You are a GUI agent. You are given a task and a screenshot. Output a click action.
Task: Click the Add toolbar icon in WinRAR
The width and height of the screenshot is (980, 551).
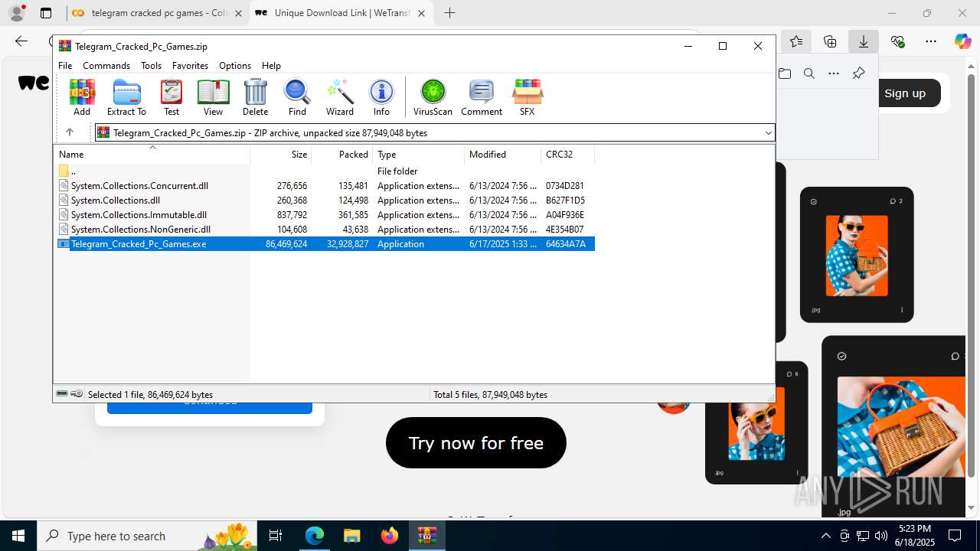pyautogui.click(x=82, y=97)
